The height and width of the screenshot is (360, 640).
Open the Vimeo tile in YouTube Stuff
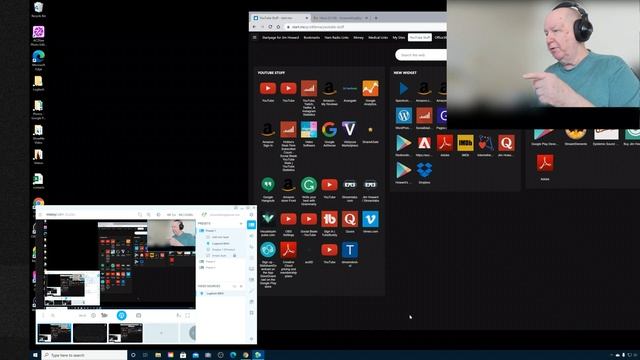[x=370, y=219]
